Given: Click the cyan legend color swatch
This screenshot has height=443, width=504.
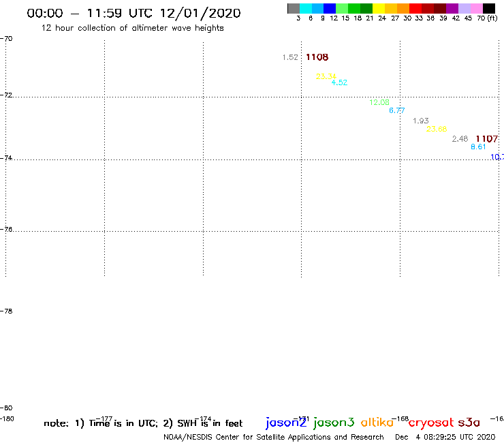Looking at the screenshot, I should 306,8.
